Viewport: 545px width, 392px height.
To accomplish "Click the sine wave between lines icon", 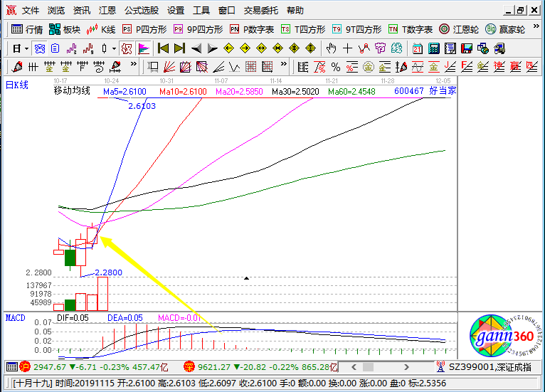I will point(418,67).
